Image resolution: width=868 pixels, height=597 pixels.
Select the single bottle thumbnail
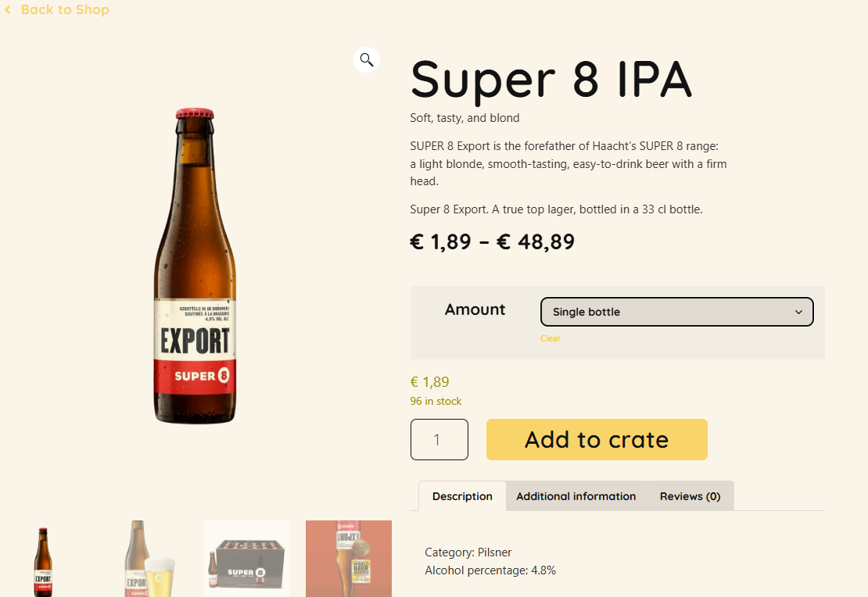click(x=43, y=559)
